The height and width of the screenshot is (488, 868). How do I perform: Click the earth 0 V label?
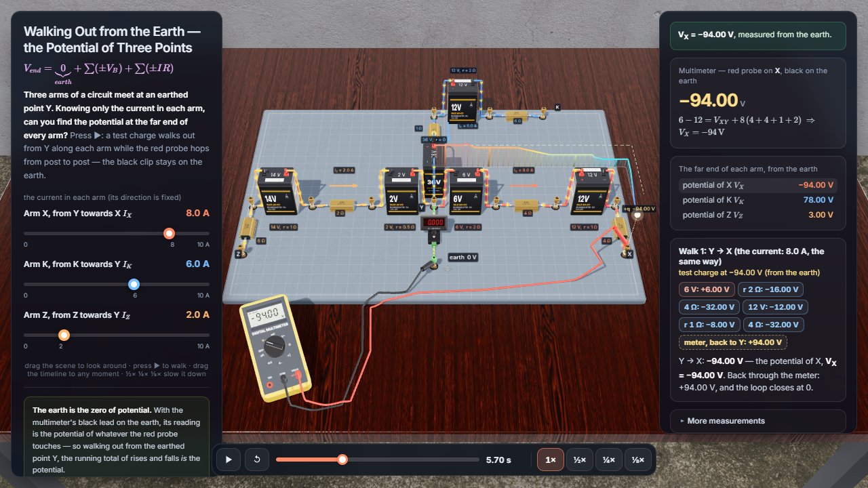(x=464, y=258)
